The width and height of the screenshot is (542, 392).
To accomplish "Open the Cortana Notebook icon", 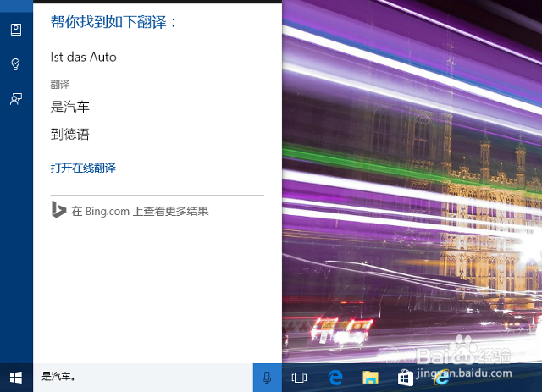I will pyautogui.click(x=16, y=30).
